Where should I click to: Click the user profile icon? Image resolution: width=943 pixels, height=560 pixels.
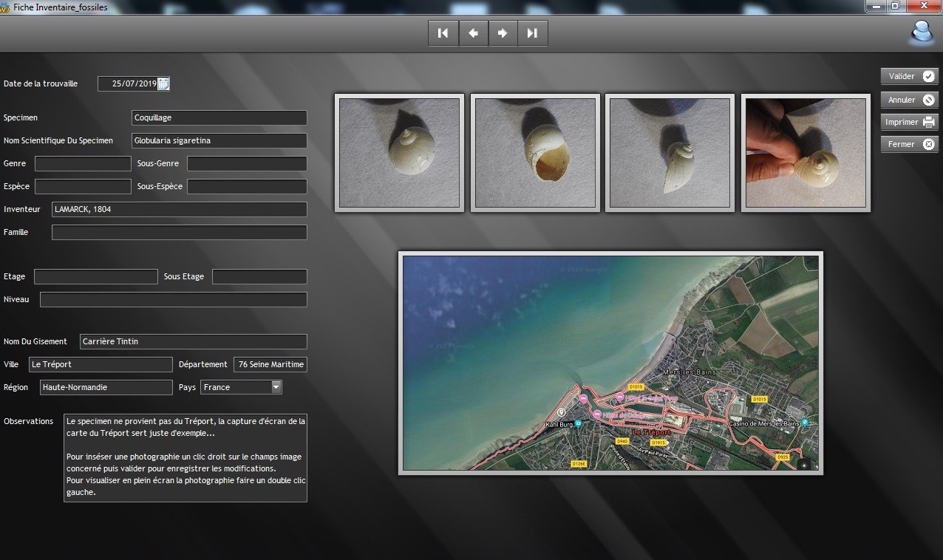[921, 33]
